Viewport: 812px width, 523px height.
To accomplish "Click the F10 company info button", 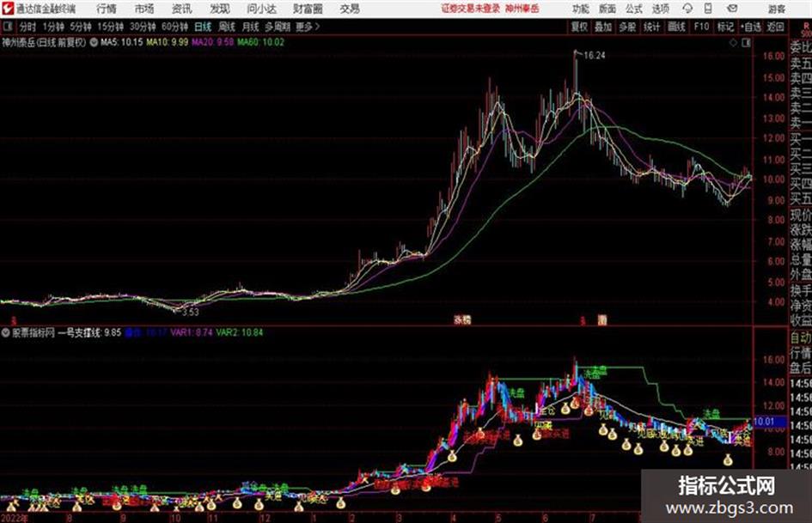I will 702,27.
